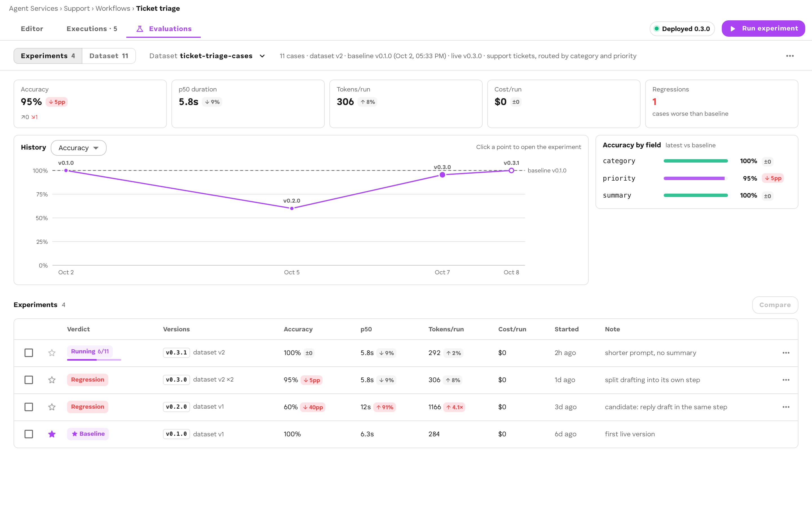
Task: Open the Editor tab
Action: click(x=32, y=29)
